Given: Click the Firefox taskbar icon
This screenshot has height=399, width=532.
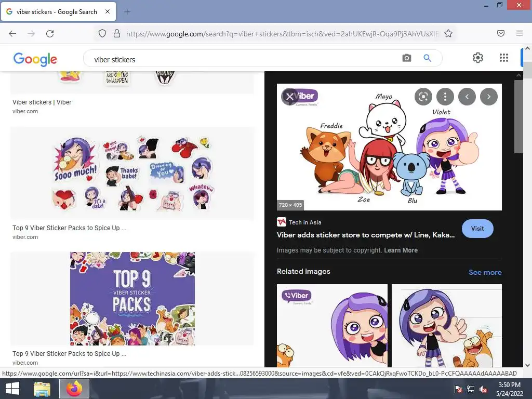Looking at the screenshot, I should tap(74, 389).
